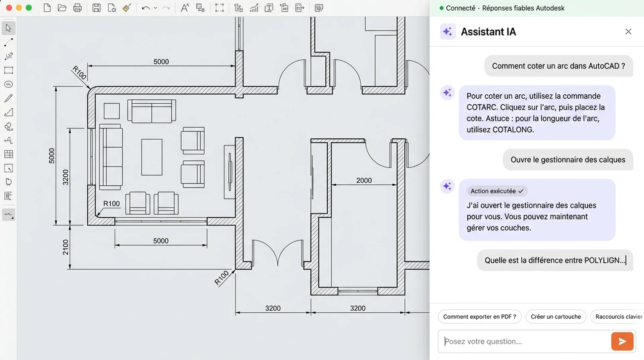Screen dimensions: 644x360
Task: Click the image with clock toolbar icon
Action: pos(200,8)
